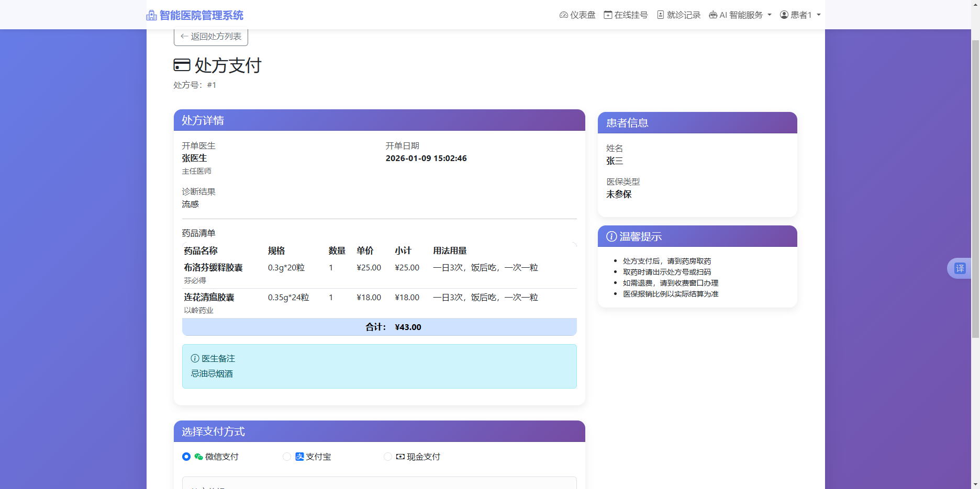The image size is (980, 489).
Task: Click the Alipay blue icon
Action: [299, 457]
